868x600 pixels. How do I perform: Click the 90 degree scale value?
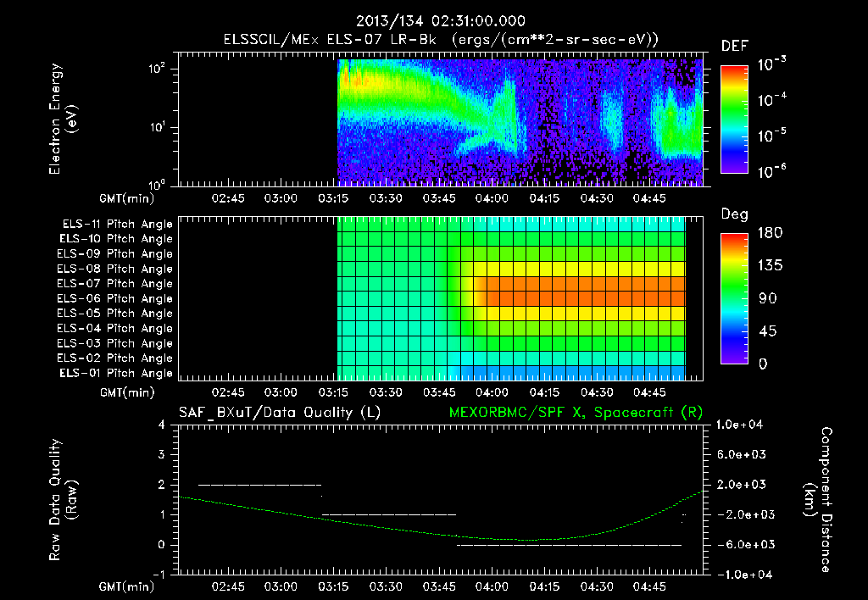pos(768,298)
